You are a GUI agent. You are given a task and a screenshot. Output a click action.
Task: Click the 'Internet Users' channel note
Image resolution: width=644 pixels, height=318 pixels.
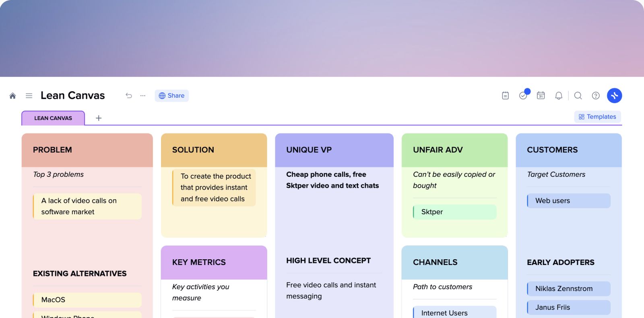tap(454, 312)
